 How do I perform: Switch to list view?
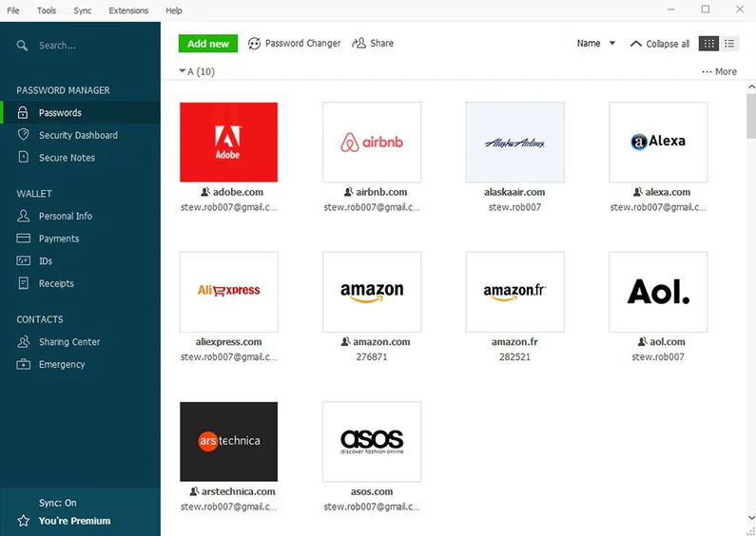[729, 44]
